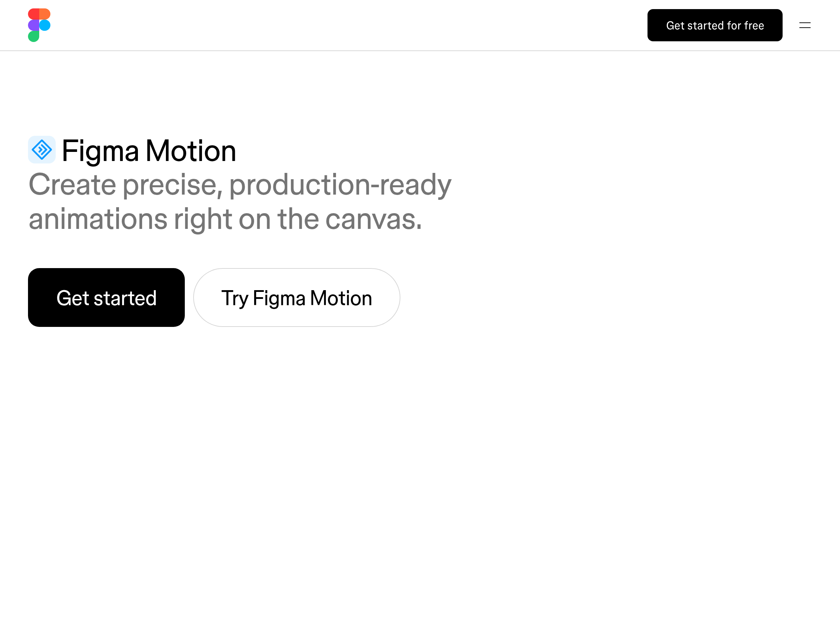The height and width of the screenshot is (630, 840).
Task: Click the production-ready word in subtitle
Action: click(340, 185)
